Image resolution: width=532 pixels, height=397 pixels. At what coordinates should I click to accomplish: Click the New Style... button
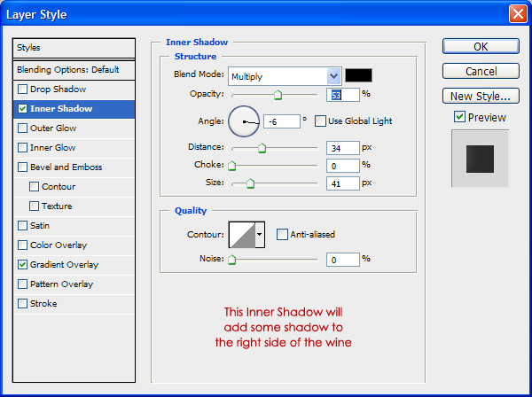pyautogui.click(x=481, y=97)
